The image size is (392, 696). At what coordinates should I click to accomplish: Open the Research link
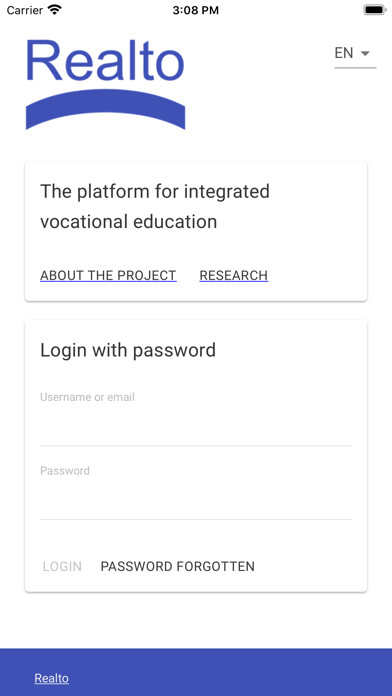coord(234,275)
